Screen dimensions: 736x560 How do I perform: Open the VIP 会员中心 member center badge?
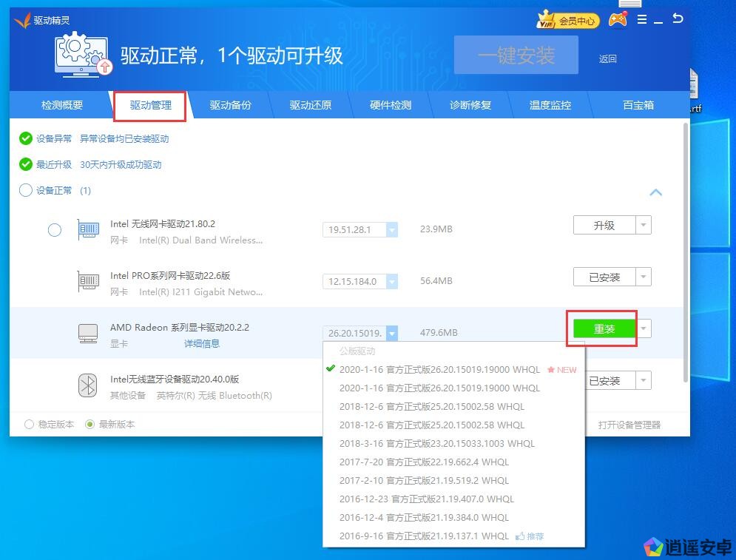pos(567,20)
